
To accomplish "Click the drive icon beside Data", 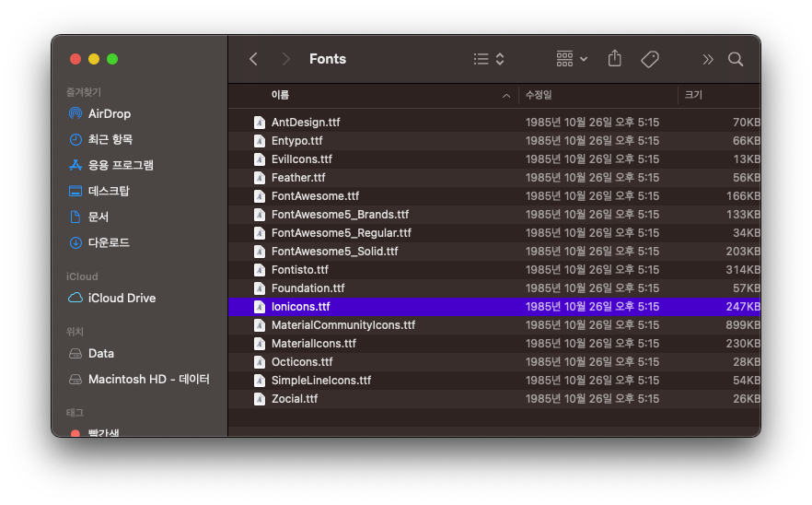I will tap(75, 354).
